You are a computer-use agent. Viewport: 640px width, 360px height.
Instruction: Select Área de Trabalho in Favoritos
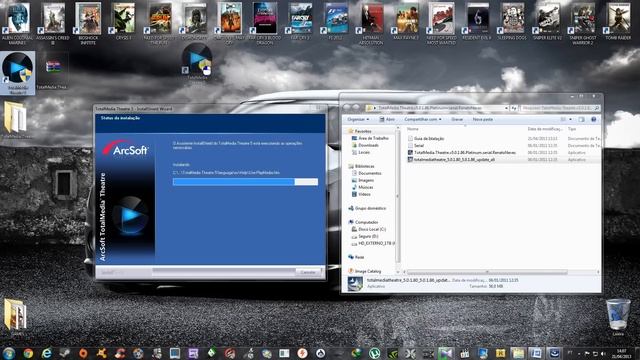click(370, 138)
